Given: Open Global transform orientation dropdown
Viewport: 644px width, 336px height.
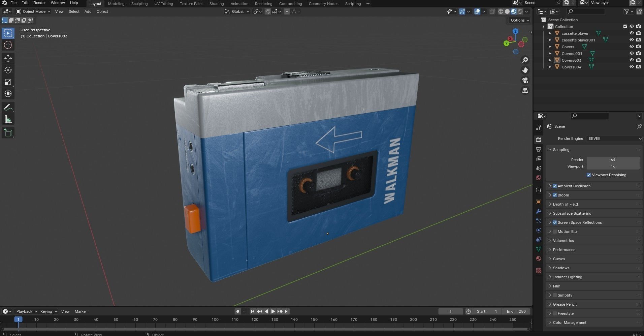Looking at the screenshot, I should pyautogui.click(x=237, y=11).
